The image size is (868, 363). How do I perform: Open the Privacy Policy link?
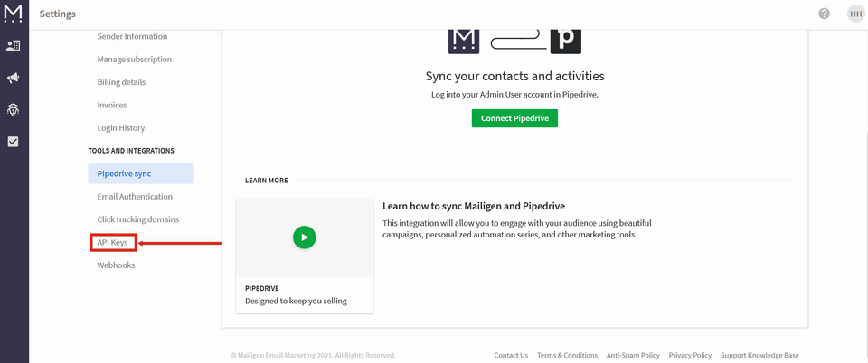pos(690,355)
